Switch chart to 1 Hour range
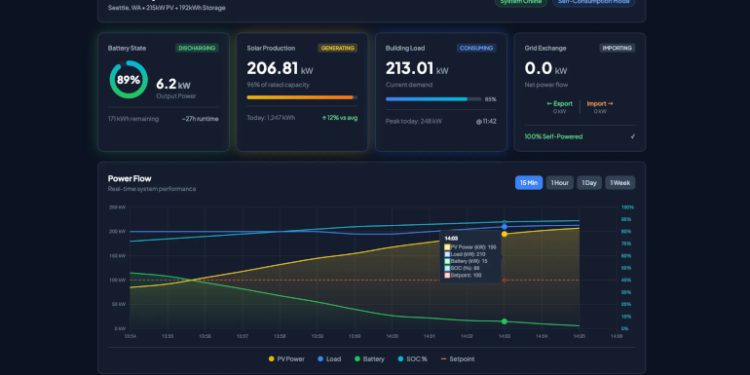The image size is (750, 375). click(560, 183)
